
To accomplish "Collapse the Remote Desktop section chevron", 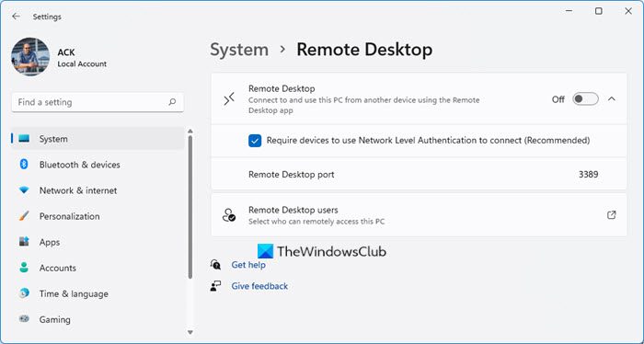I will point(612,99).
